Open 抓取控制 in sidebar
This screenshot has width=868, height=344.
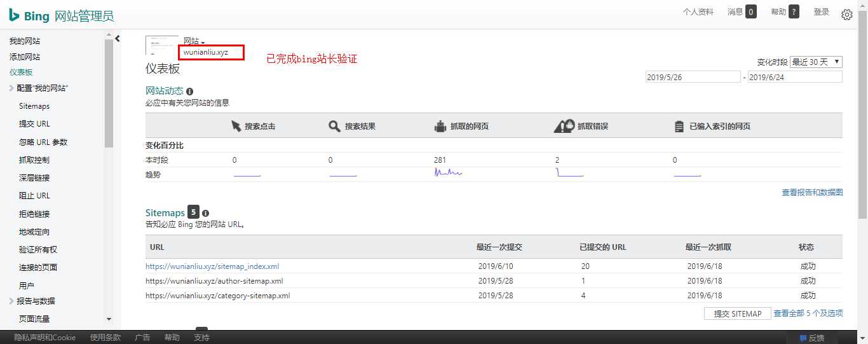(34, 160)
